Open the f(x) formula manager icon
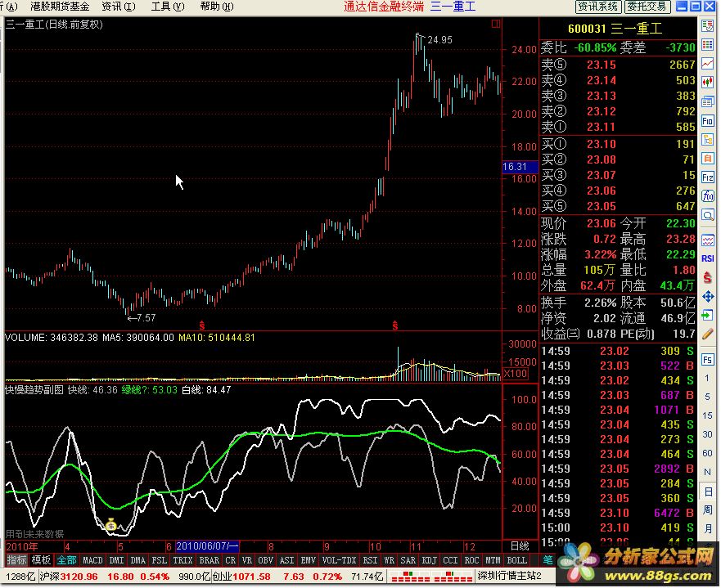Screen dimensions: 721x588 [x=708, y=196]
